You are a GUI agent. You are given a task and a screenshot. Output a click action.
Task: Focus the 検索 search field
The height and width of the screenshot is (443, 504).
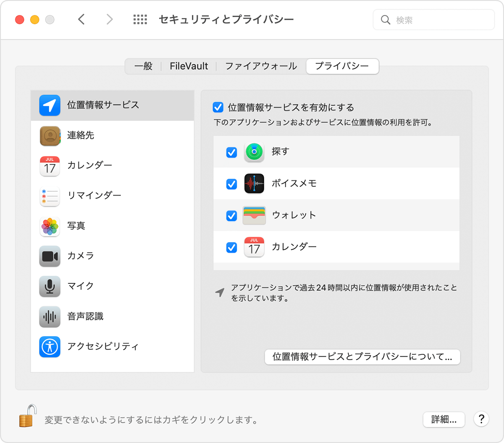tap(433, 20)
